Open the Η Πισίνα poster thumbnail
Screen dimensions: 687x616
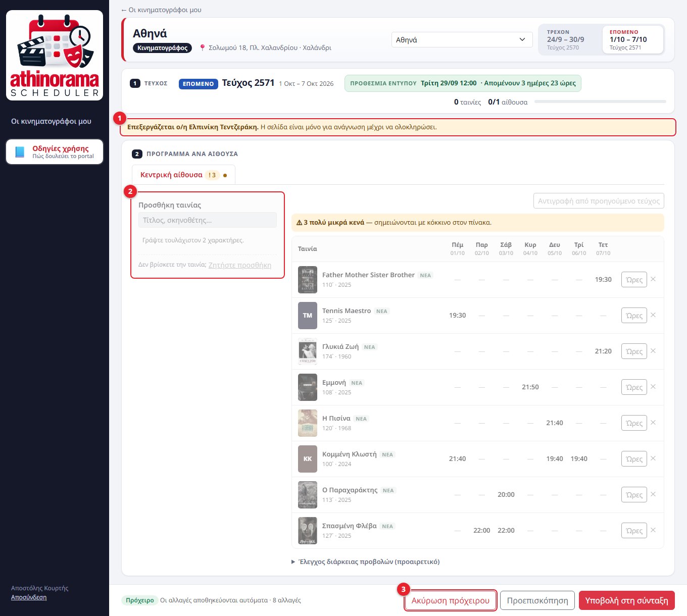(308, 423)
